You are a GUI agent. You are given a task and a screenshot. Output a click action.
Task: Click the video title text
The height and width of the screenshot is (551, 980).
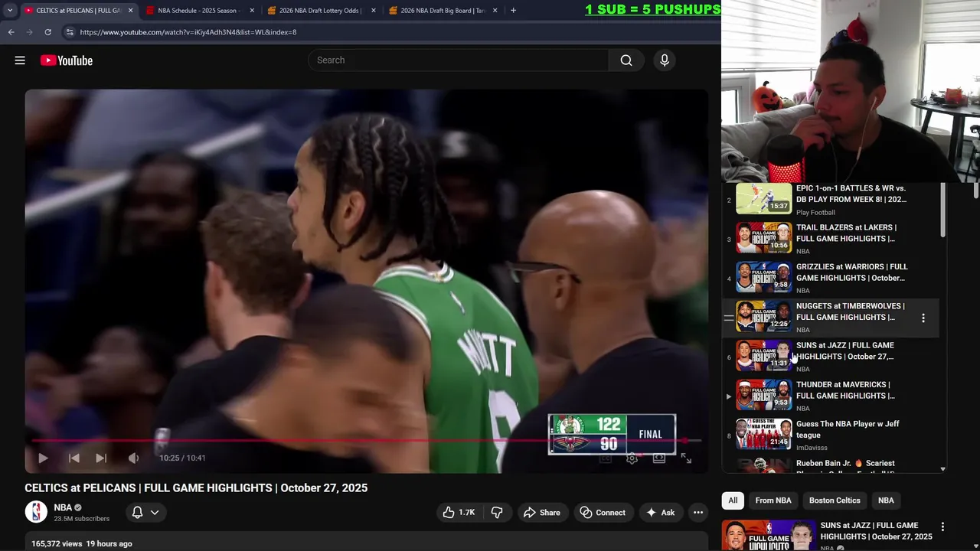click(x=196, y=487)
